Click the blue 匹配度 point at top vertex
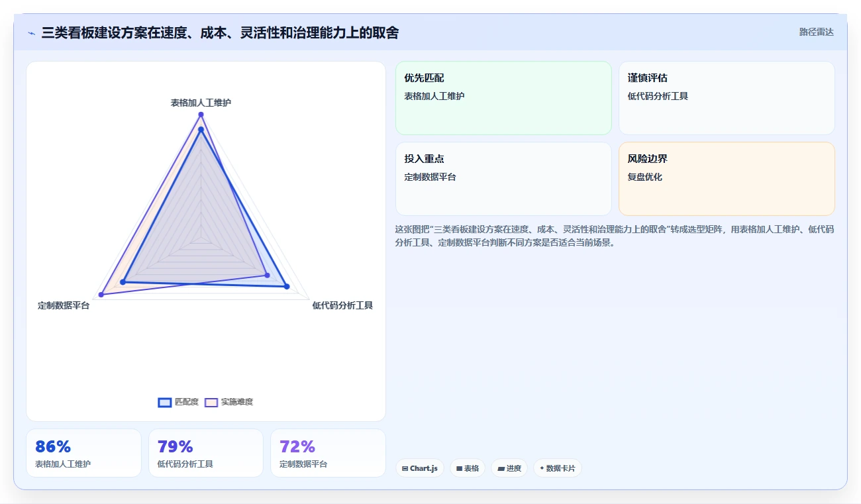The height and width of the screenshot is (504, 861). pyautogui.click(x=201, y=129)
